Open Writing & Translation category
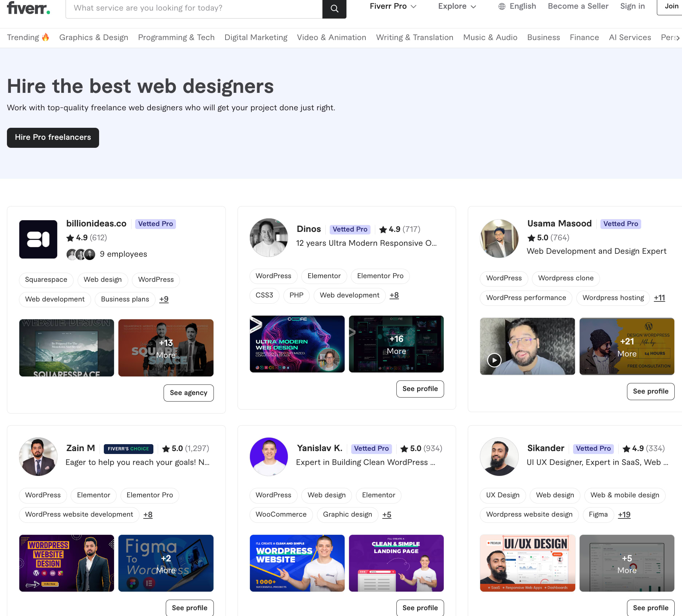This screenshot has height=616, width=682. click(x=415, y=37)
